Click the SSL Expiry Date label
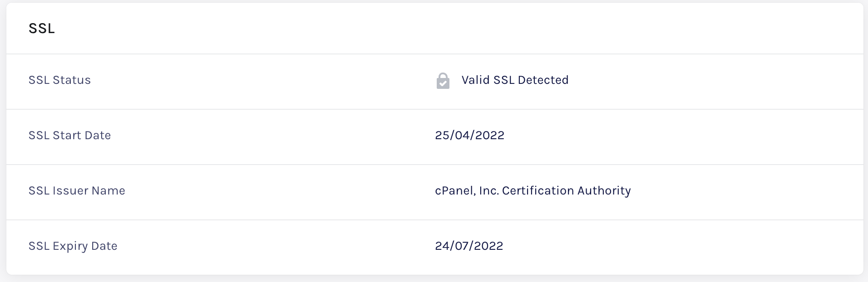Viewport: 868px width, 282px height. click(x=73, y=246)
